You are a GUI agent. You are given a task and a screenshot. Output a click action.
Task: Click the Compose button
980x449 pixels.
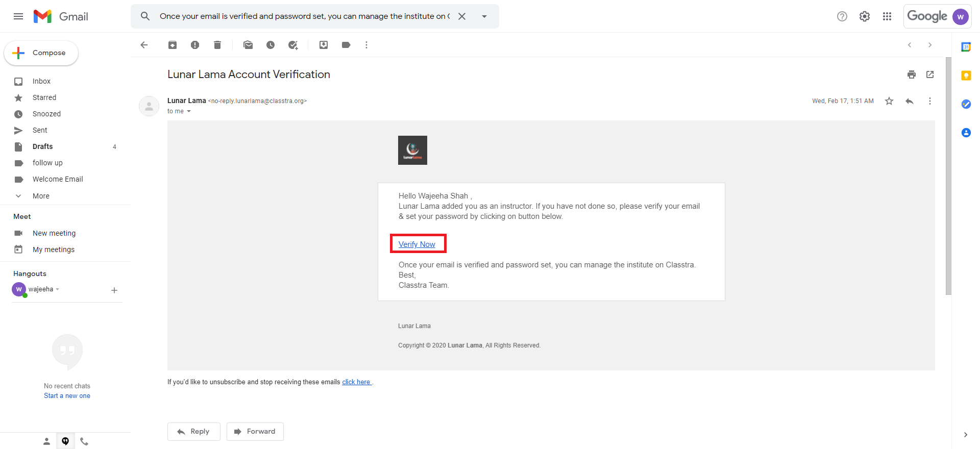[41, 53]
